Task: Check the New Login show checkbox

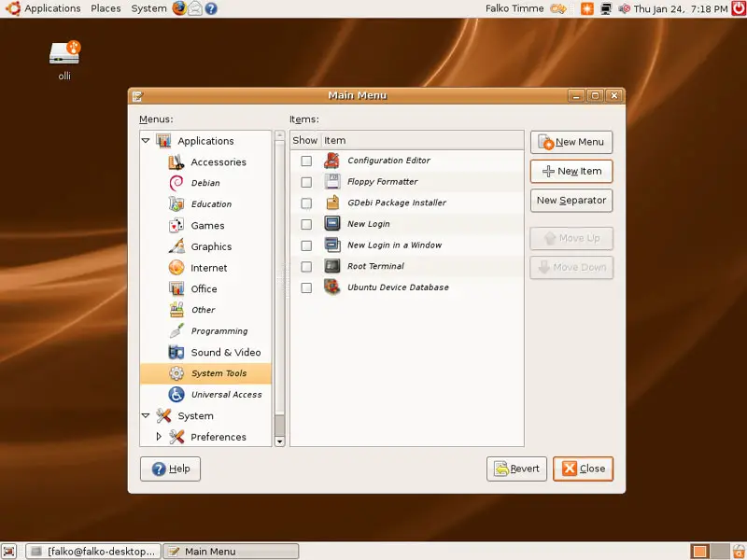Action: pos(306,224)
